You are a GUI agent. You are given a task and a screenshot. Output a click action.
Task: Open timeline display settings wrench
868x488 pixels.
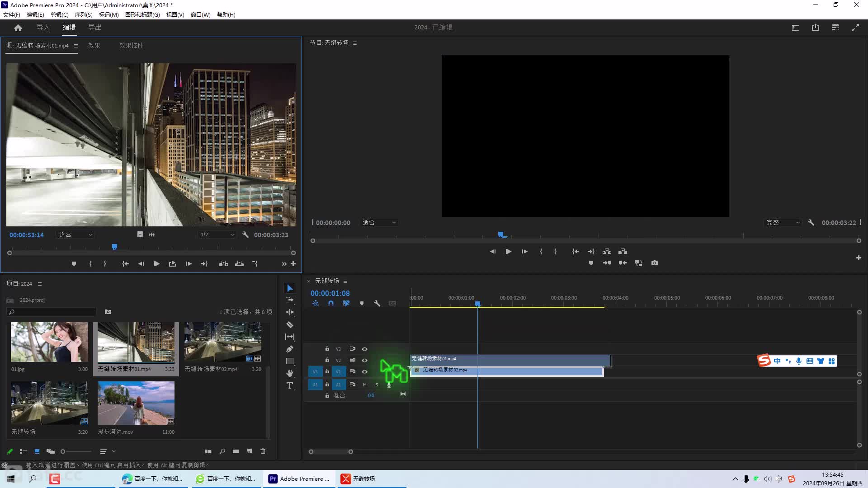[377, 303]
